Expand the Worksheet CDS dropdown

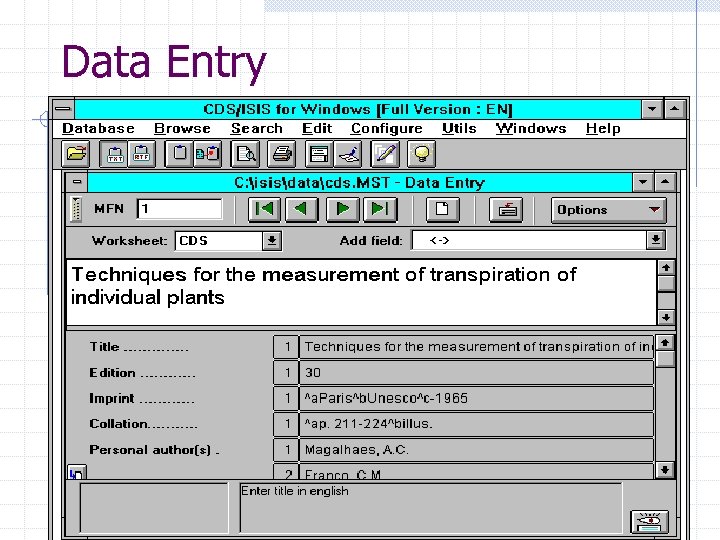pos(272,241)
